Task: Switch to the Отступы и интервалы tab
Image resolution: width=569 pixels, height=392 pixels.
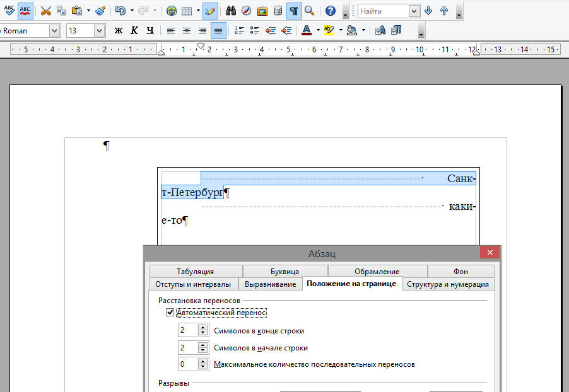Action: click(x=193, y=284)
